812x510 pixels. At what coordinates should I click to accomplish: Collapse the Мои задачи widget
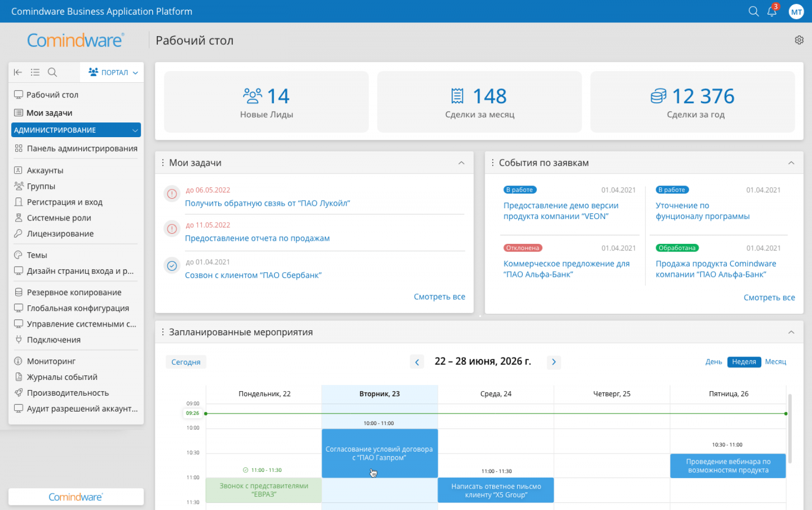pyautogui.click(x=461, y=163)
